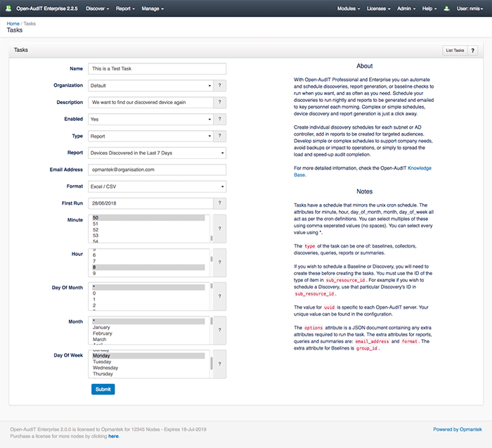Click the Day Of Week list scrollbar

coord(212,364)
